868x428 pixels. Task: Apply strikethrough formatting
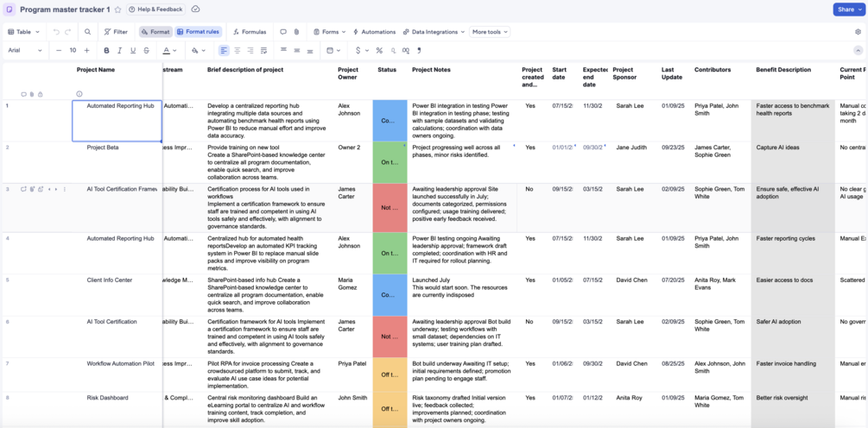146,50
